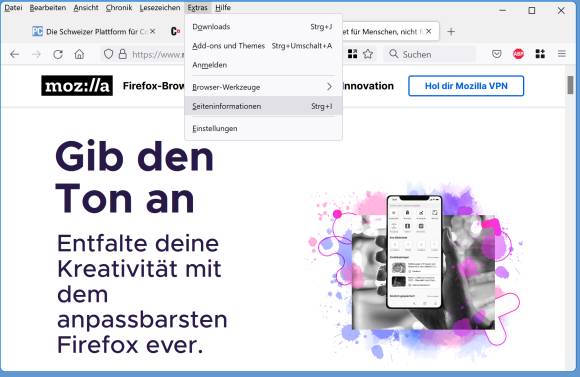Screen dimensions: 580x377
Task: Bookmark this page with the star
Action: point(368,54)
